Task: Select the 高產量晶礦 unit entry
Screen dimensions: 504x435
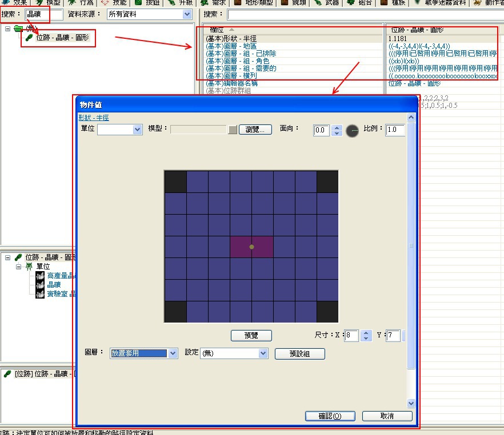Action: click(x=61, y=276)
